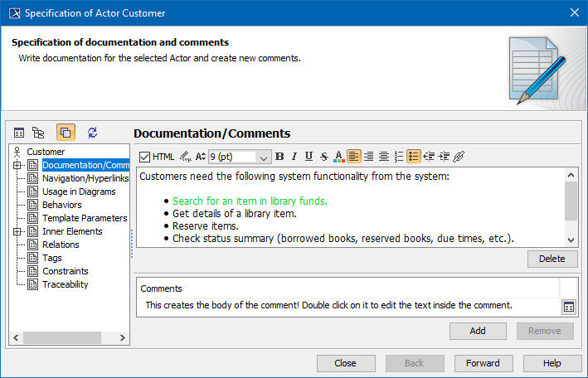Expand the Inner Elements tree node
The image size is (588, 378).
tap(16, 231)
